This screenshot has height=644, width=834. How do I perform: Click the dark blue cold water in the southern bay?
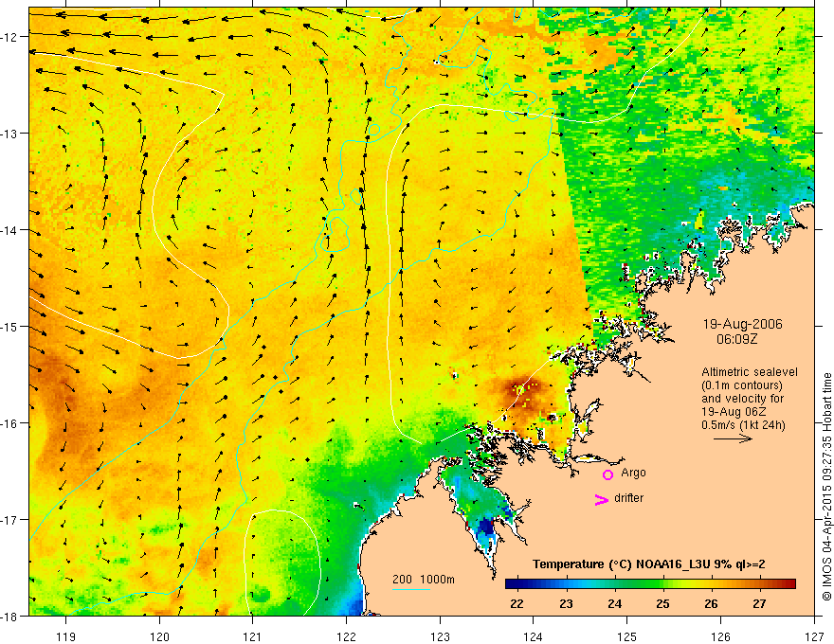pyautogui.click(x=487, y=528)
